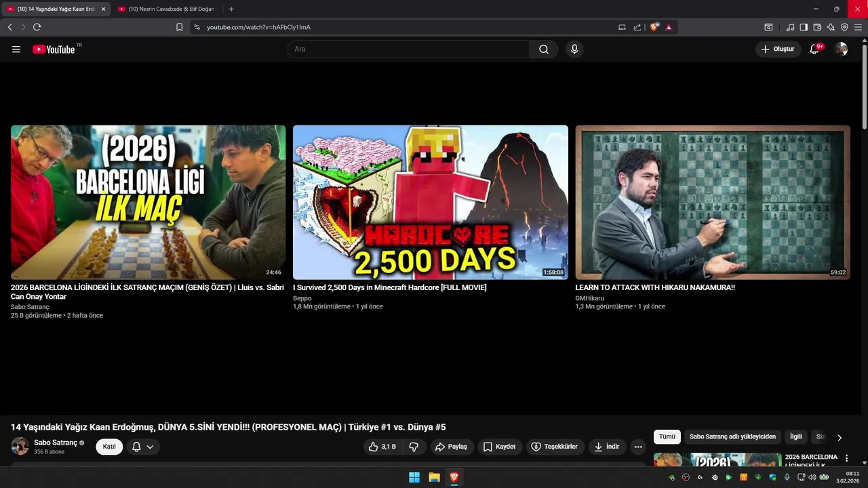Share video with Paylaş button

[x=452, y=447]
